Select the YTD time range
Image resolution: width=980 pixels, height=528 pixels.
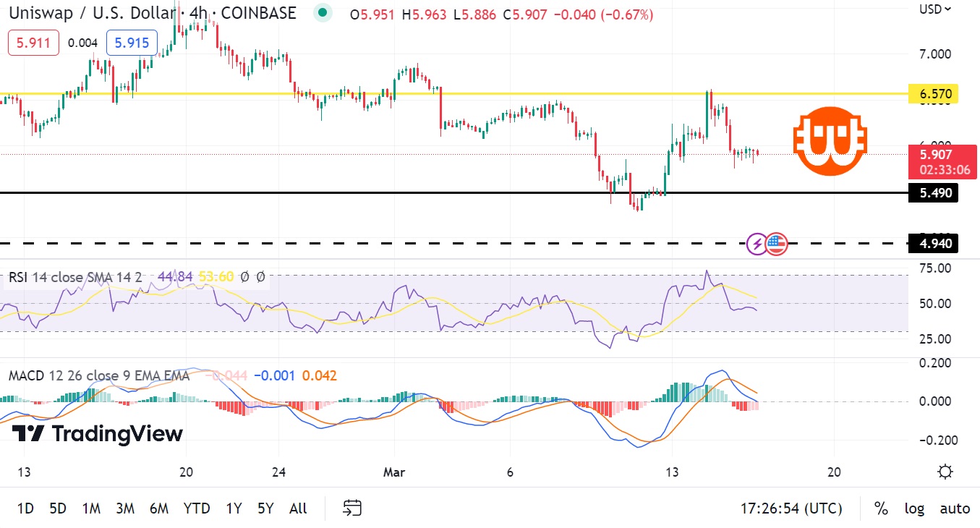197,508
